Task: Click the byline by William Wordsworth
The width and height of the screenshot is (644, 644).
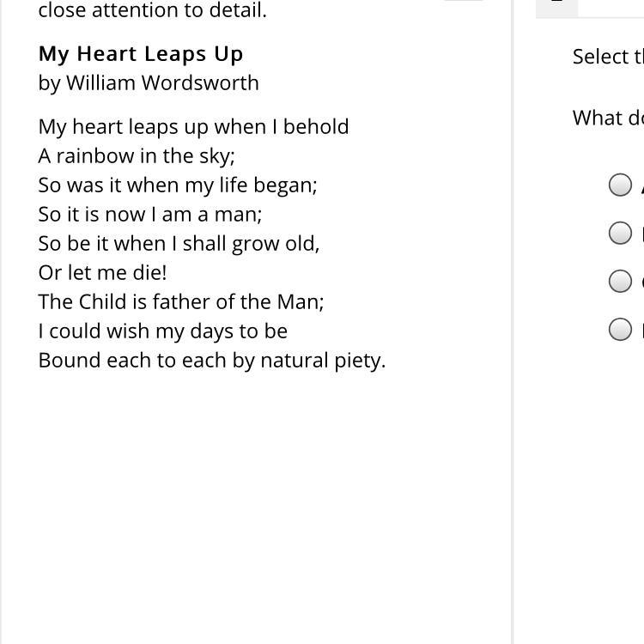Action: tap(149, 83)
